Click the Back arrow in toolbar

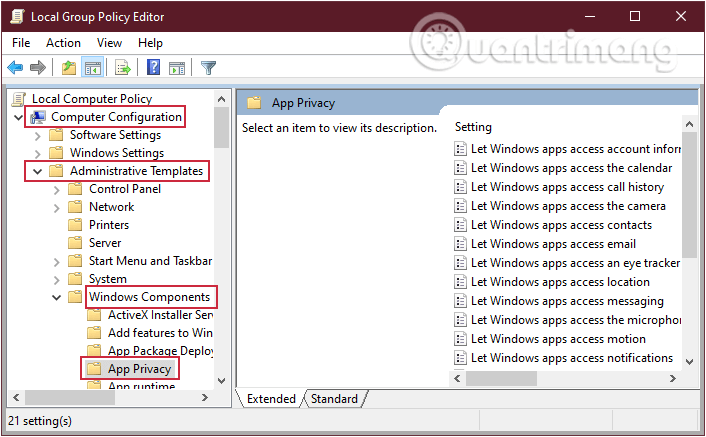point(15,68)
